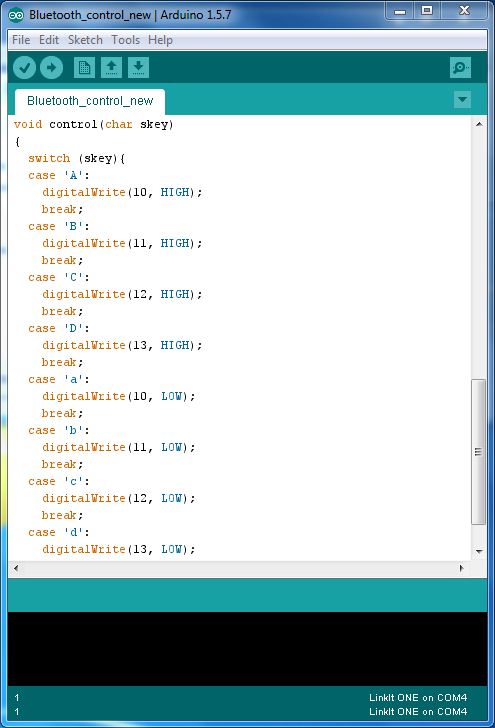Create a new sketch with New icon

[x=85, y=68]
